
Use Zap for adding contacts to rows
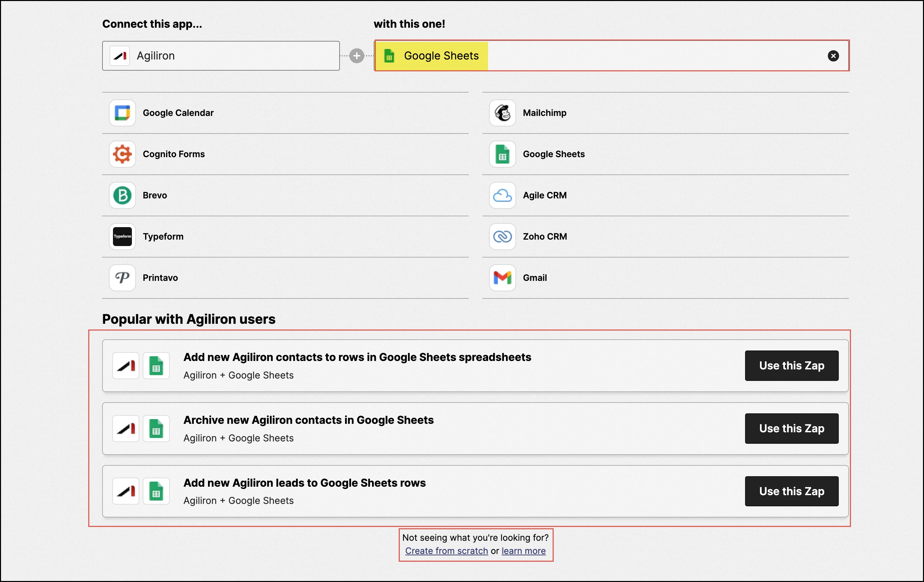[791, 365]
